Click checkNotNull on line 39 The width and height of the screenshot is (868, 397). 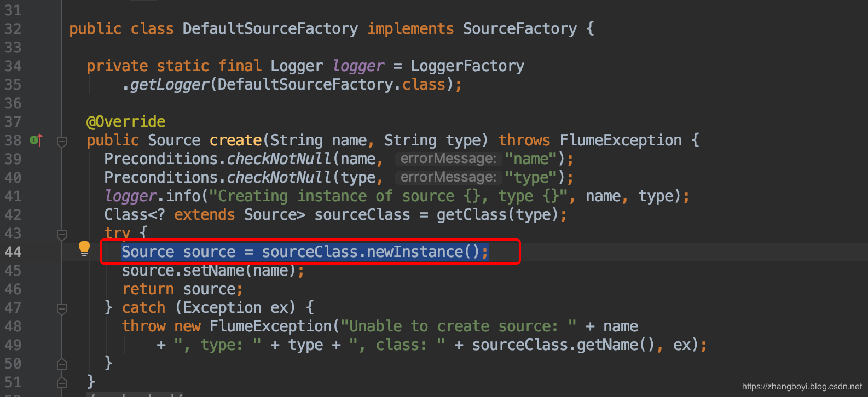279,159
